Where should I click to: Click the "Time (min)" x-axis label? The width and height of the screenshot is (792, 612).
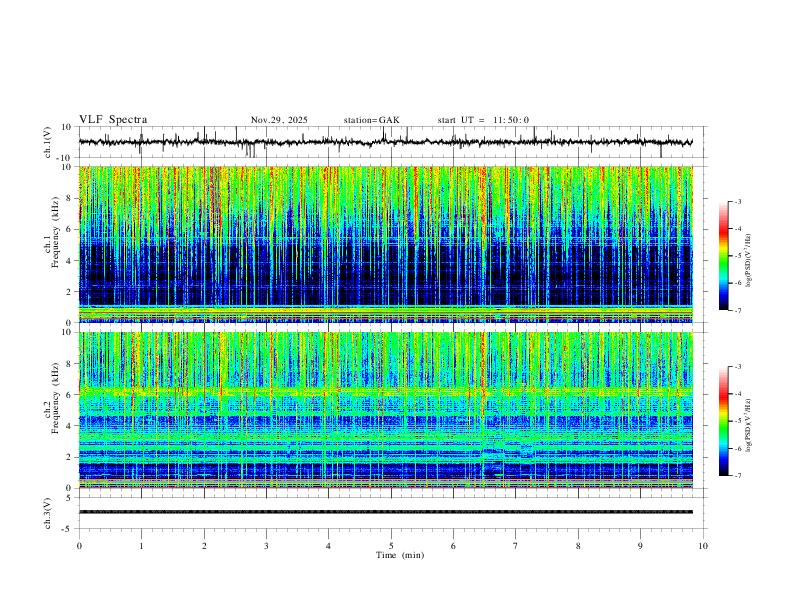[x=400, y=555]
